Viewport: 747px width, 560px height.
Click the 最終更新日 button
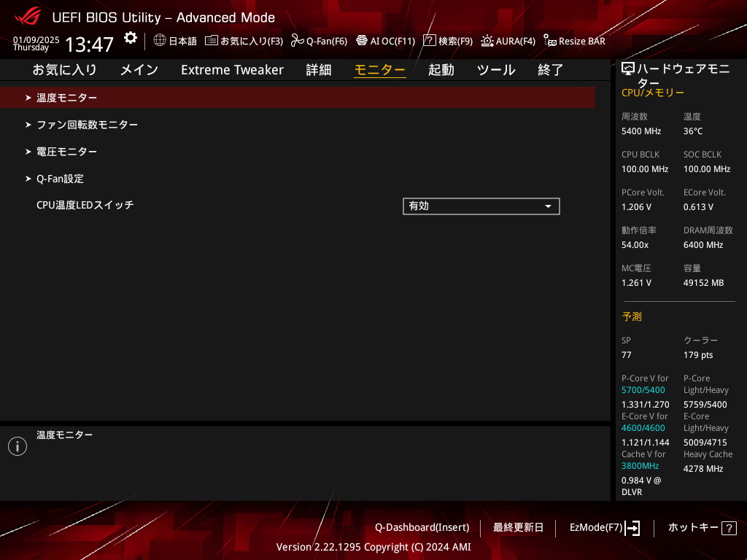coord(518,527)
